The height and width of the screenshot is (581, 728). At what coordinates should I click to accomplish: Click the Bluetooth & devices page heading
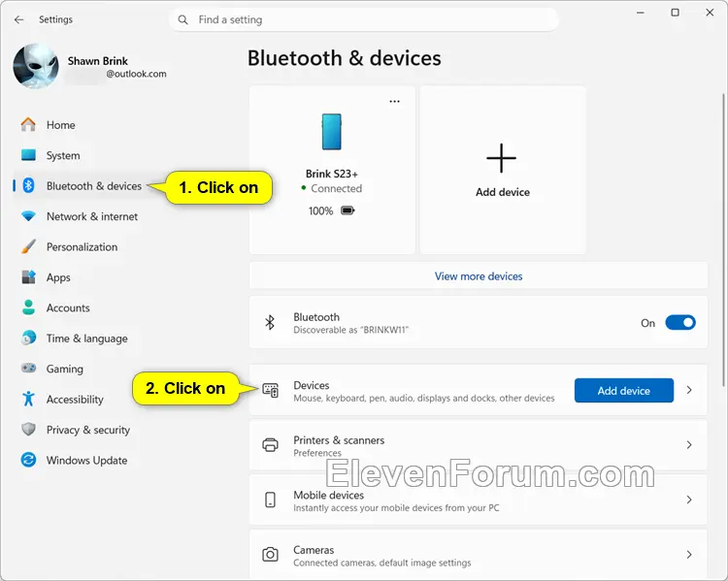(344, 58)
